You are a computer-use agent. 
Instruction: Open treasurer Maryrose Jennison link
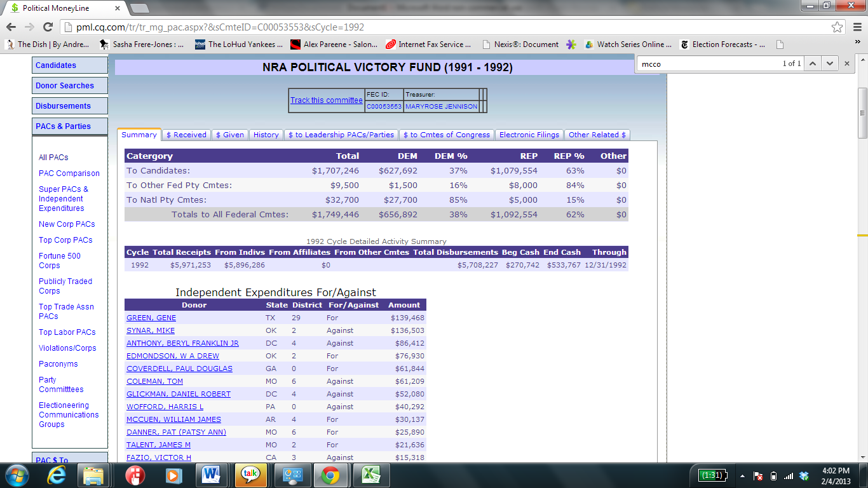(x=441, y=107)
